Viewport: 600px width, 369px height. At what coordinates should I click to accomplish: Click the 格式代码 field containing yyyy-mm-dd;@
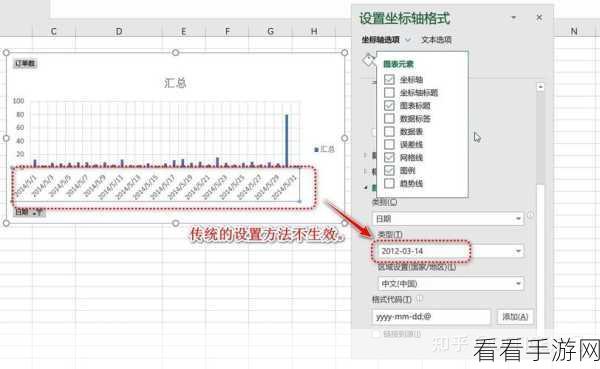(431, 317)
